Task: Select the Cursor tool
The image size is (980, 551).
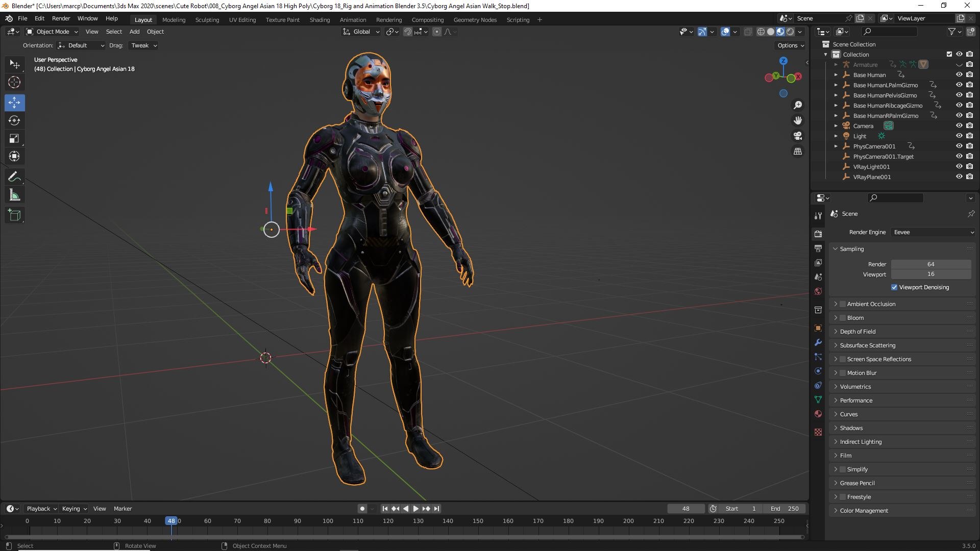Action: coord(14,82)
